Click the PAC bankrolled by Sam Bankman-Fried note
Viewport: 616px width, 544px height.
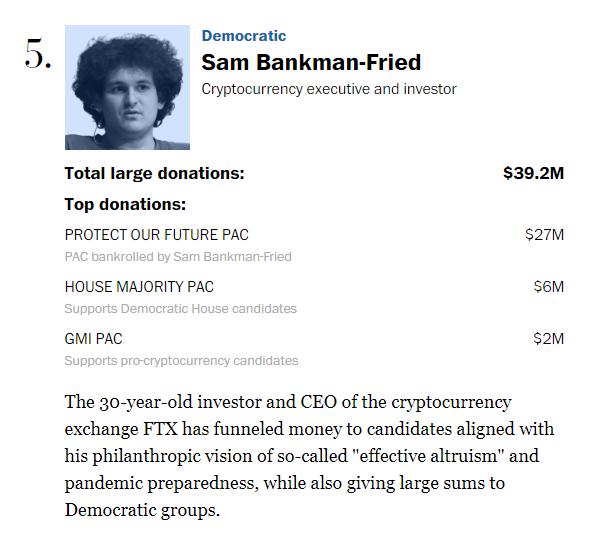(x=178, y=257)
